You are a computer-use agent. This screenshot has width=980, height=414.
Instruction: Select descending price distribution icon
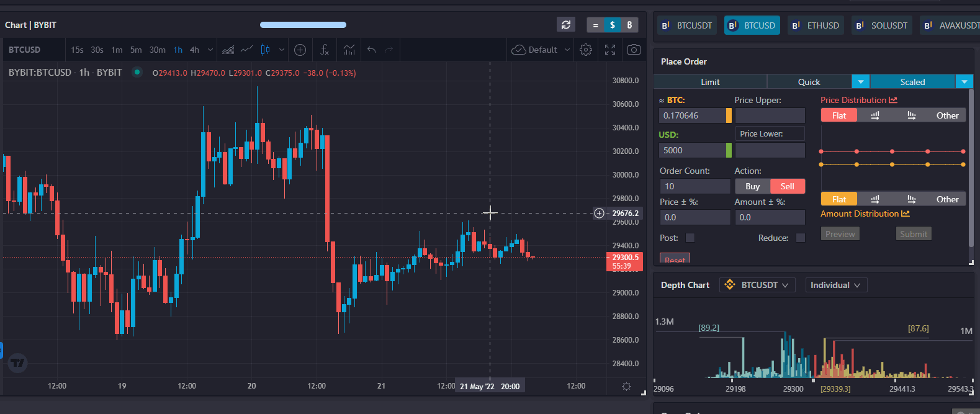point(911,115)
